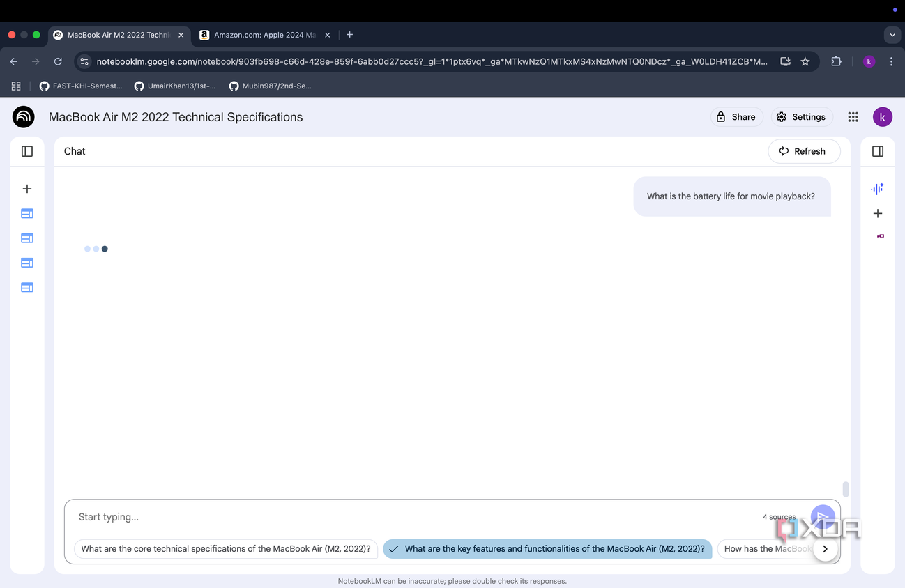The height and width of the screenshot is (588, 905).
Task: Open the browser tab list dropdown arrow
Action: pos(892,35)
